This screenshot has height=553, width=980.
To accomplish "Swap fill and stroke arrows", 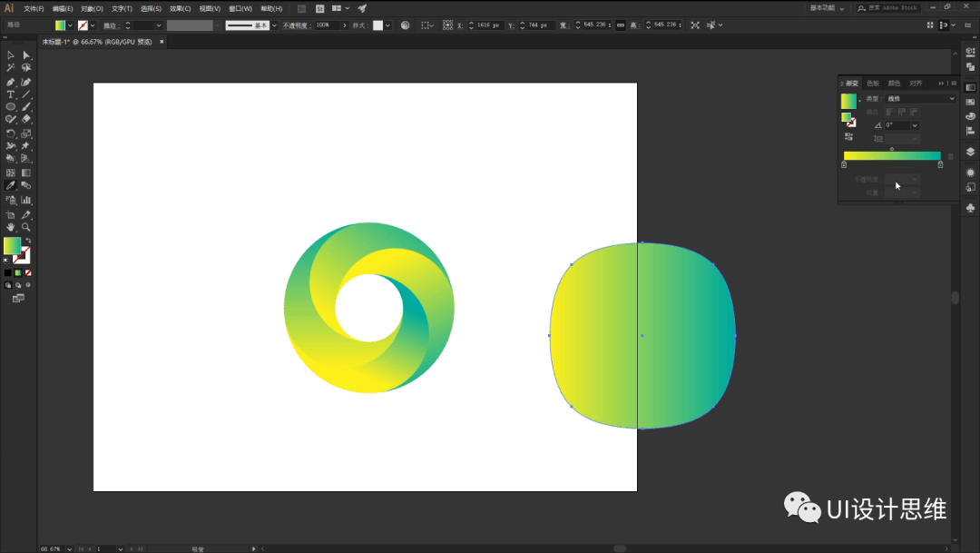I will pyautogui.click(x=28, y=241).
